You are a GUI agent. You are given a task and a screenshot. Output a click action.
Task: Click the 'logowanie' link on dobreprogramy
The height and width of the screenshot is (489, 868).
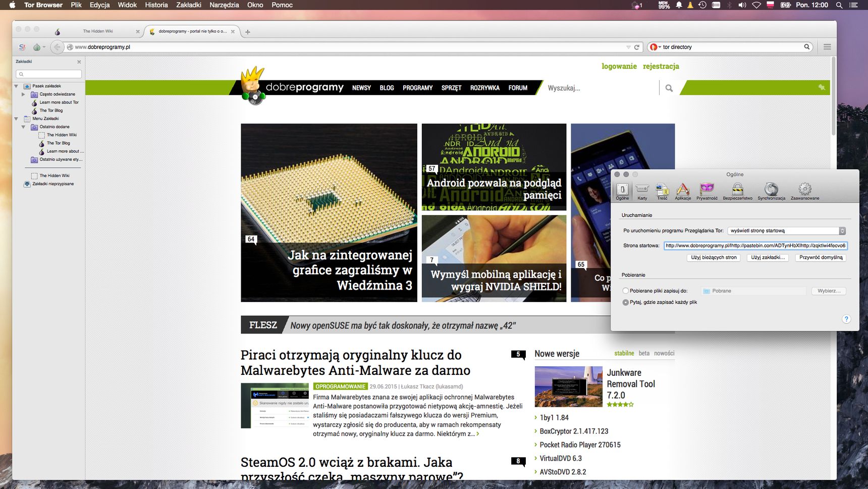pos(619,66)
